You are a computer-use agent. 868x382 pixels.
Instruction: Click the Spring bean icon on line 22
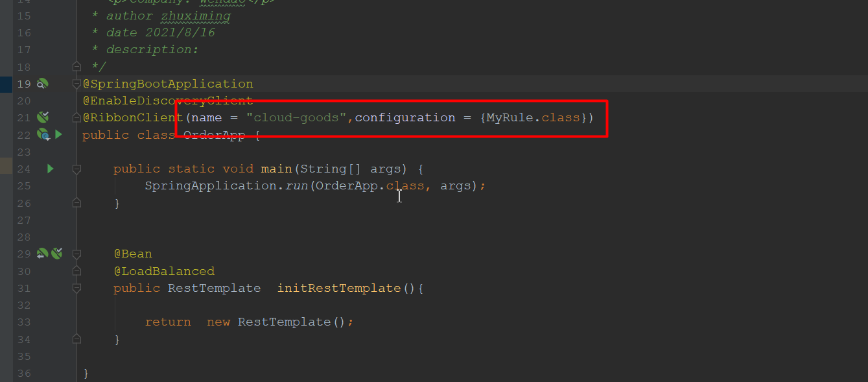[x=43, y=135]
